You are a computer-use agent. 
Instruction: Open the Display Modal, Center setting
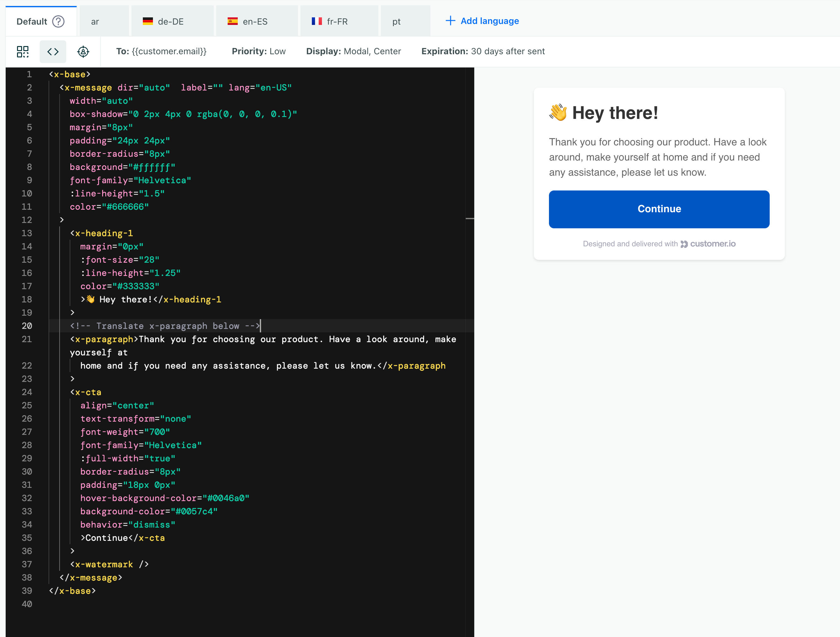pos(353,51)
